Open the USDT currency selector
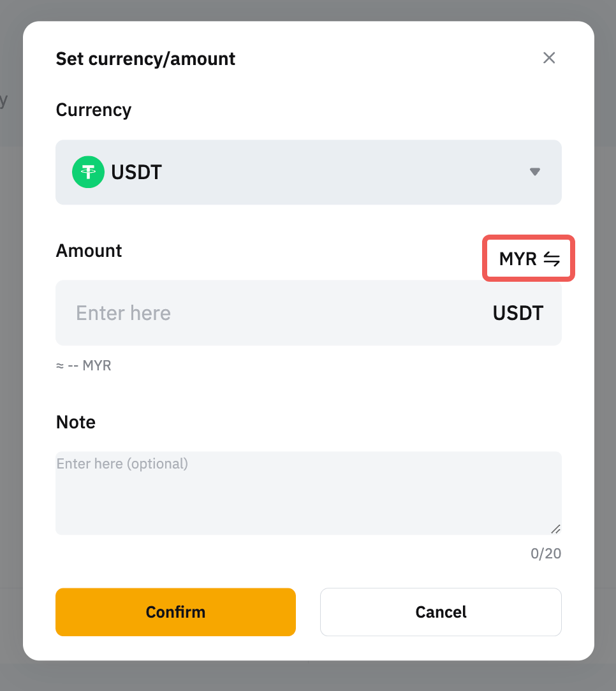Image resolution: width=616 pixels, height=691 pixels. pyautogui.click(x=136, y=172)
